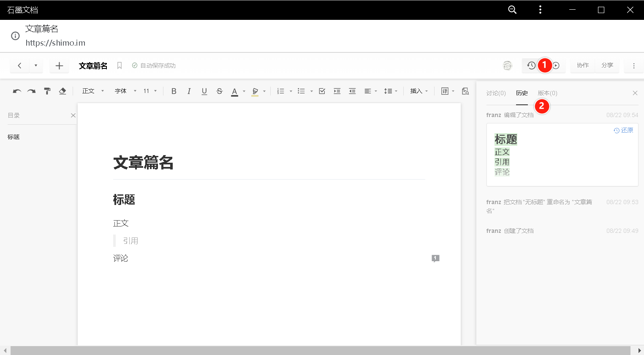Create a new document with plus
This screenshot has width=644, height=355.
(59, 66)
